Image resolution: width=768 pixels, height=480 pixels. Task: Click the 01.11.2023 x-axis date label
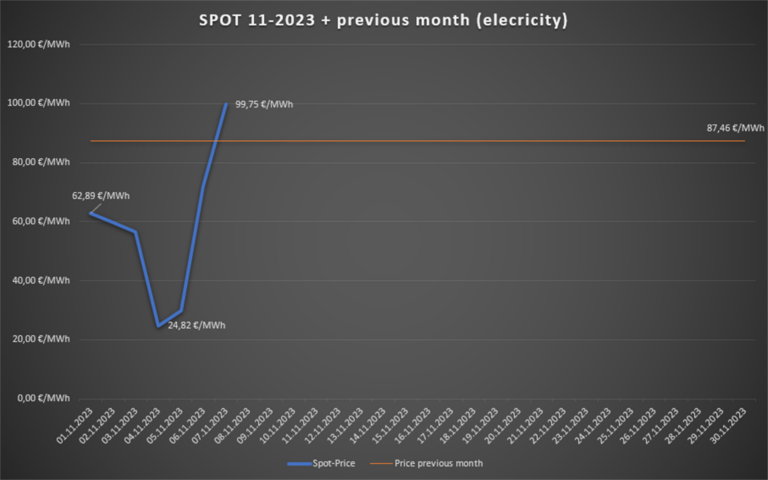pos(76,424)
